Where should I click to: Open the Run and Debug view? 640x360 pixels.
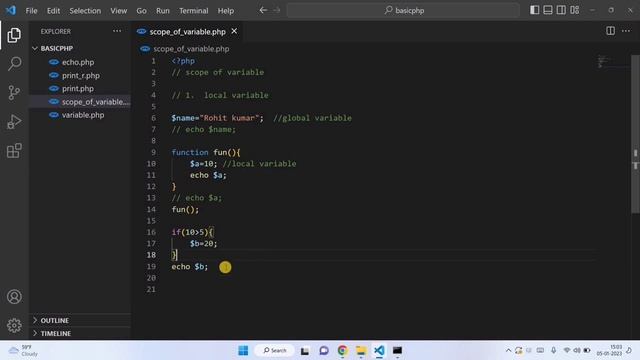14,122
